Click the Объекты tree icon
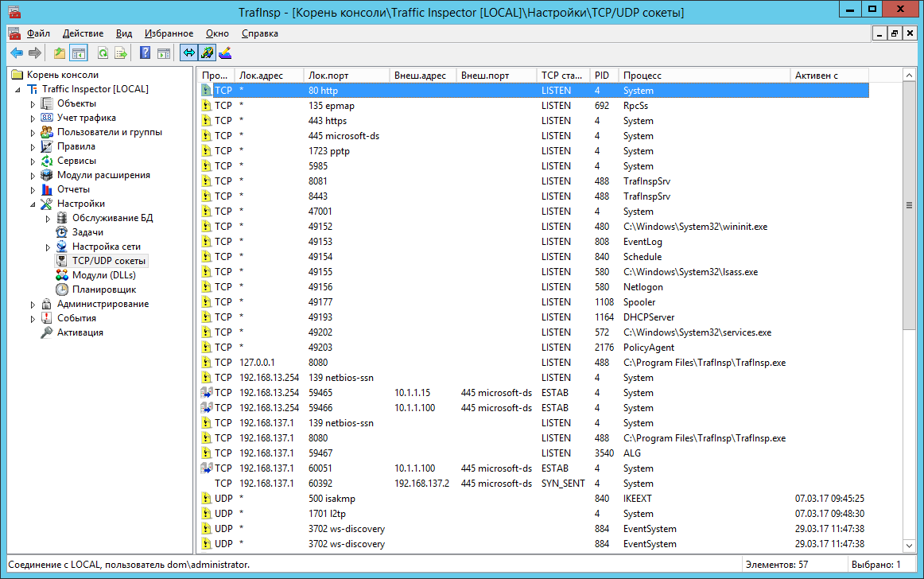Viewport: 924px width, 579px height. pyautogui.click(x=47, y=103)
